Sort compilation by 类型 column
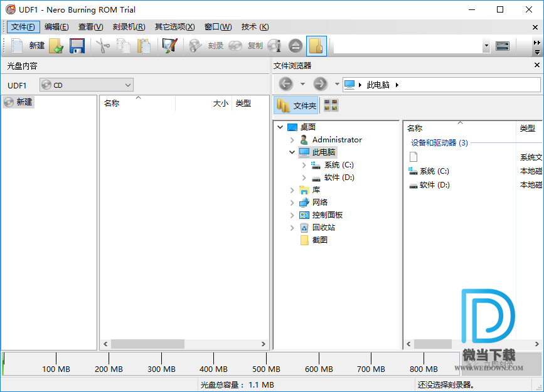Image resolution: width=544 pixels, height=392 pixels. click(243, 103)
